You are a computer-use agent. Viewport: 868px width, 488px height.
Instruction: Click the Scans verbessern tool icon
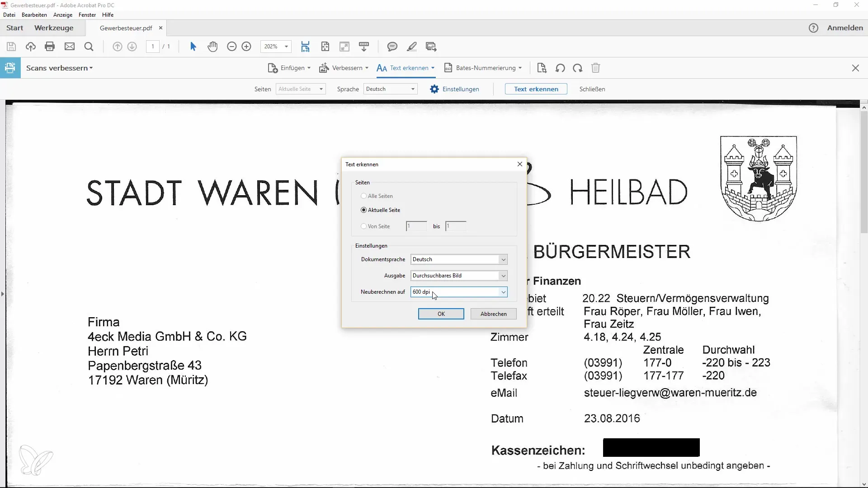click(10, 68)
